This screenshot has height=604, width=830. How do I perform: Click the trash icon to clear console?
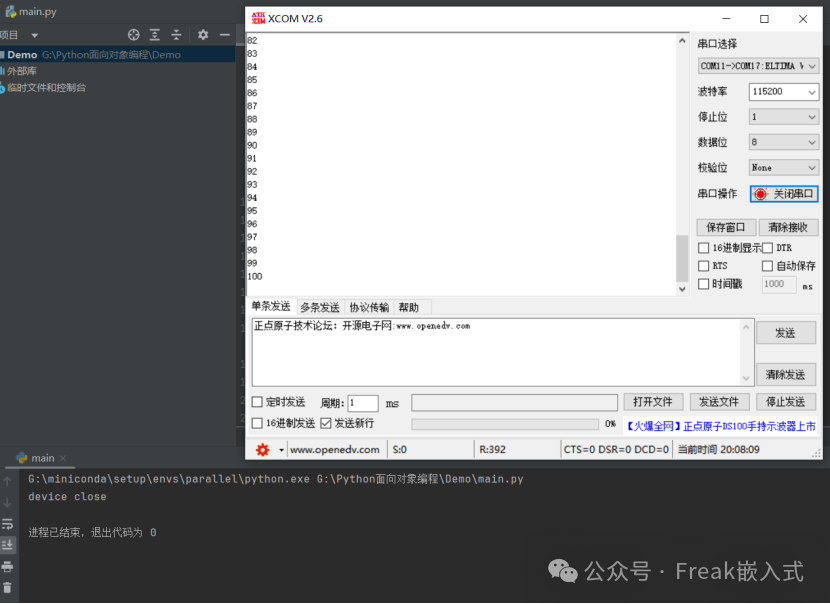(8, 588)
